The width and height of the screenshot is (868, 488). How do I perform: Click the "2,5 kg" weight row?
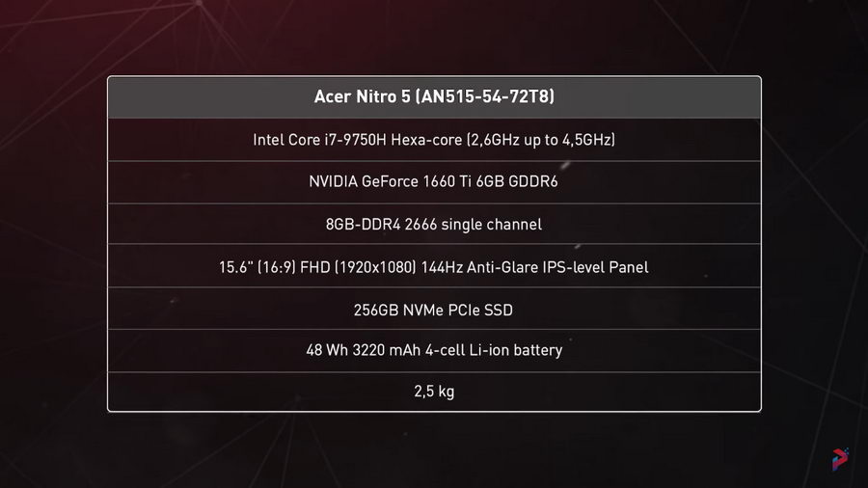(x=433, y=392)
